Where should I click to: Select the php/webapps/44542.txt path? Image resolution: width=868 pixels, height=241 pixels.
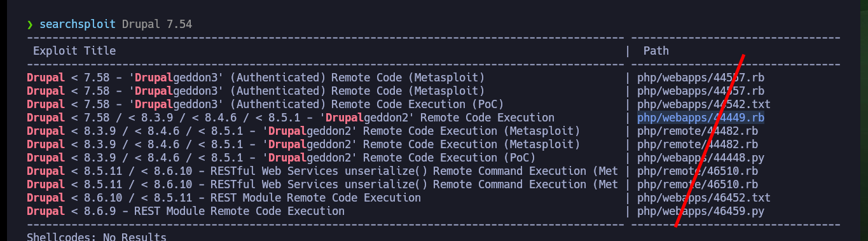click(704, 104)
